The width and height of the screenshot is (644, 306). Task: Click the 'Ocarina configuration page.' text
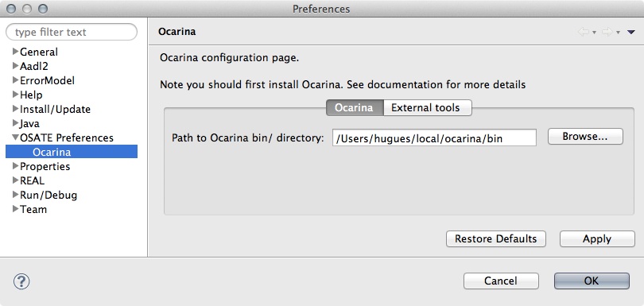tap(229, 57)
